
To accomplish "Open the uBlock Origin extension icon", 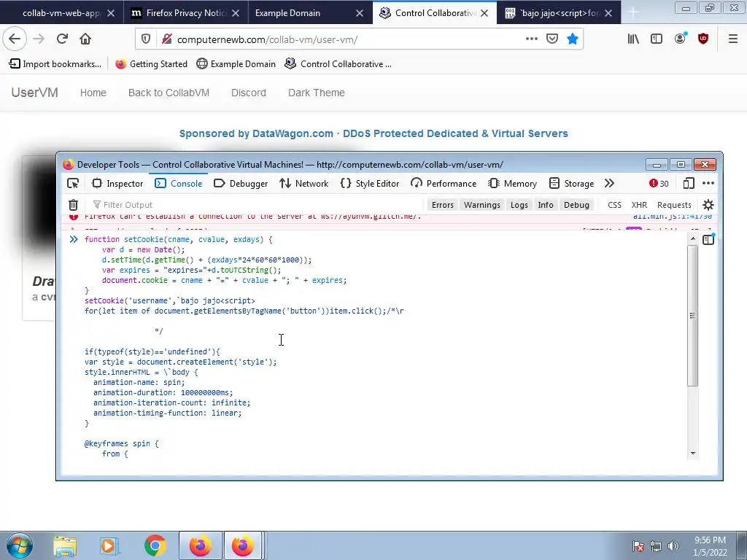I will (x=703, y=39).
